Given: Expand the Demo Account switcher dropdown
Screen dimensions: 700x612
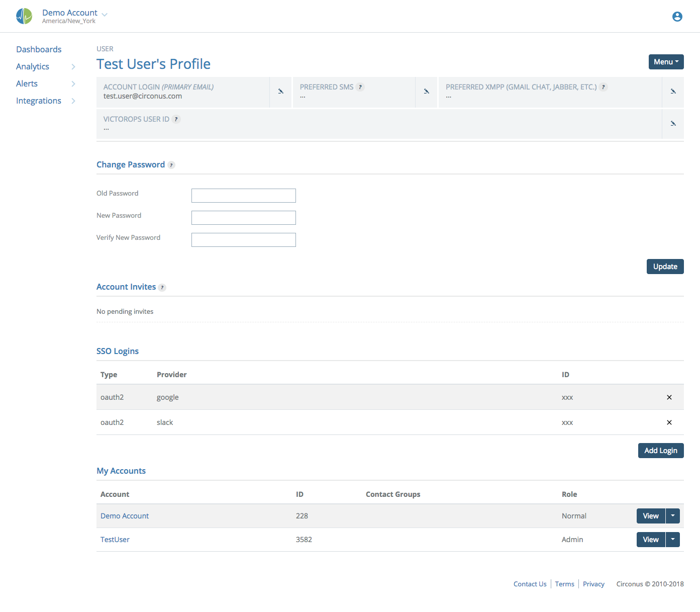Looking at the screenshot, I should 104,14.
